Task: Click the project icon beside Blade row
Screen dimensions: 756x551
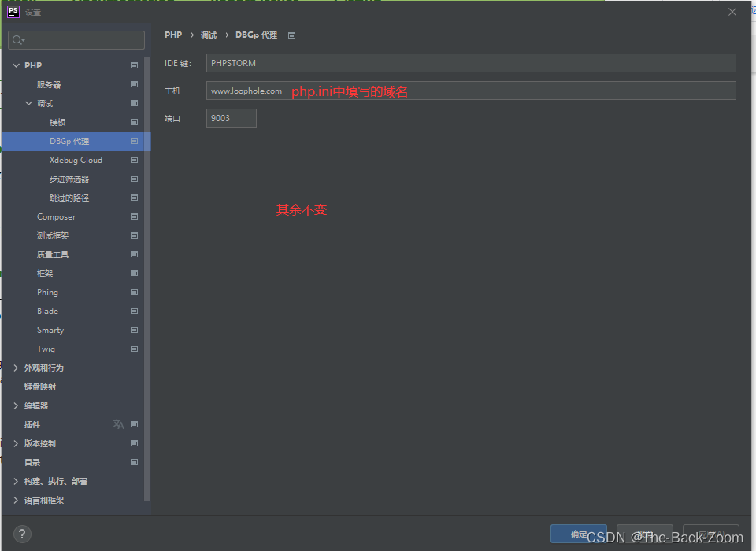Action: [x=134, y=311]
